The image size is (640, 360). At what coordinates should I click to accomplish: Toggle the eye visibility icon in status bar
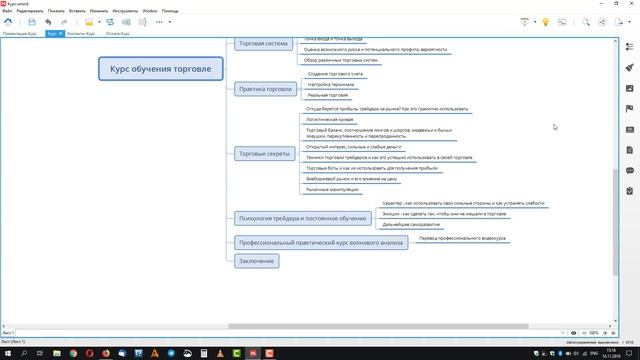[573, 333]
